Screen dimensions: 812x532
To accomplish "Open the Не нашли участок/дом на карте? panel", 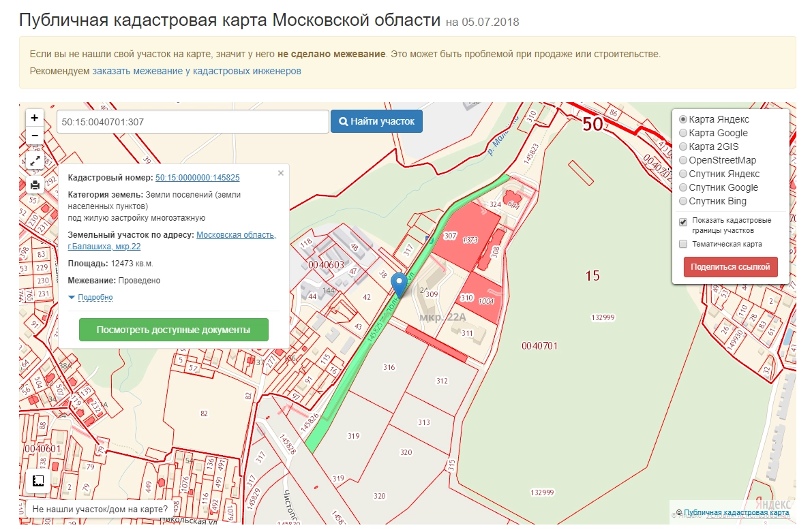I will pyautogui.click(x=100, y=509).
